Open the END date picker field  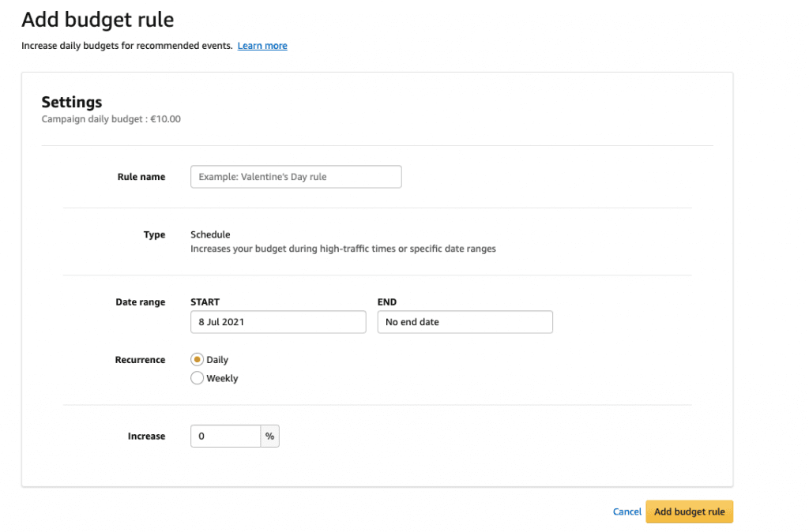tap(465, 322)
